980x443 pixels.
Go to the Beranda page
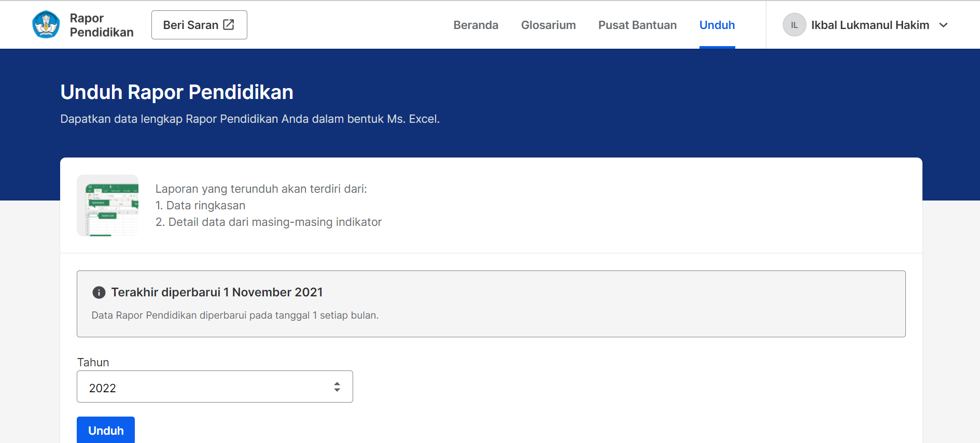pyautogui.click(x=475, y=25)
